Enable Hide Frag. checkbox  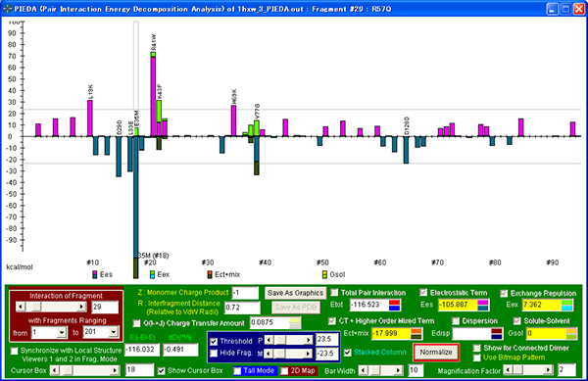(x=214, y=353)
